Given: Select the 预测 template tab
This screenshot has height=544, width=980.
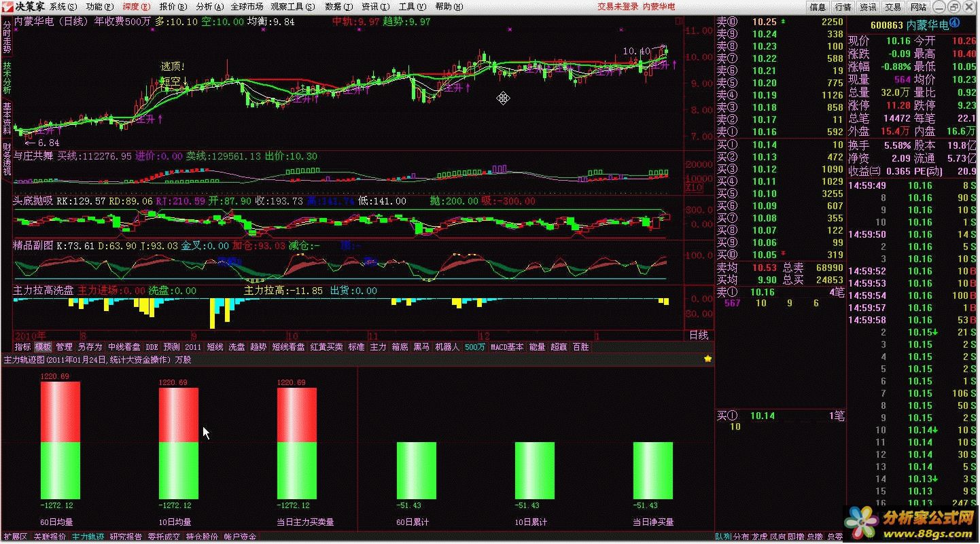Looking at the screenshot, I should 171,346.
